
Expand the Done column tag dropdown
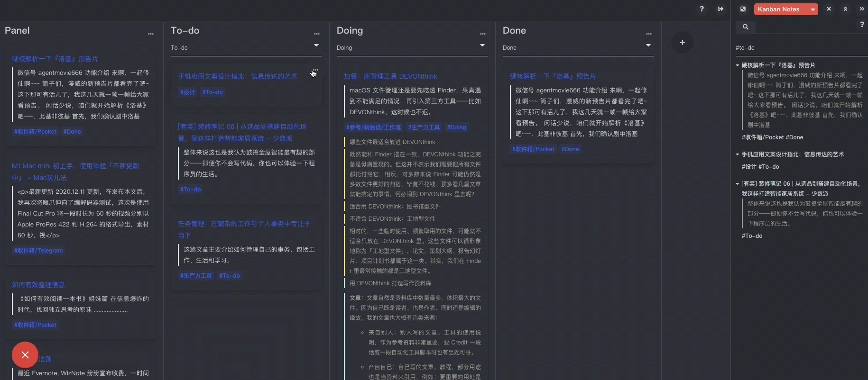click(x=648, y=45)
